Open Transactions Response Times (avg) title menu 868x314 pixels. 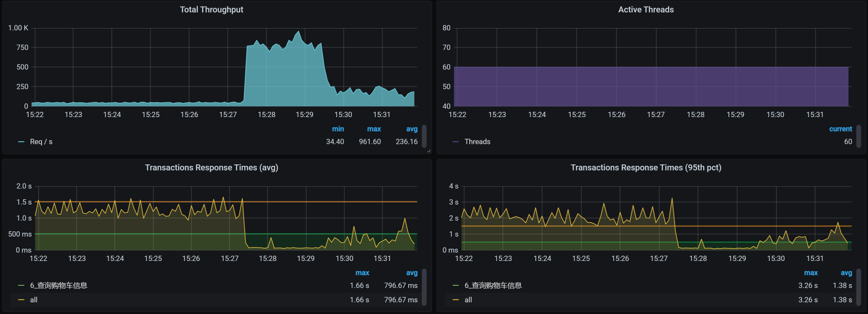(211, 168)
